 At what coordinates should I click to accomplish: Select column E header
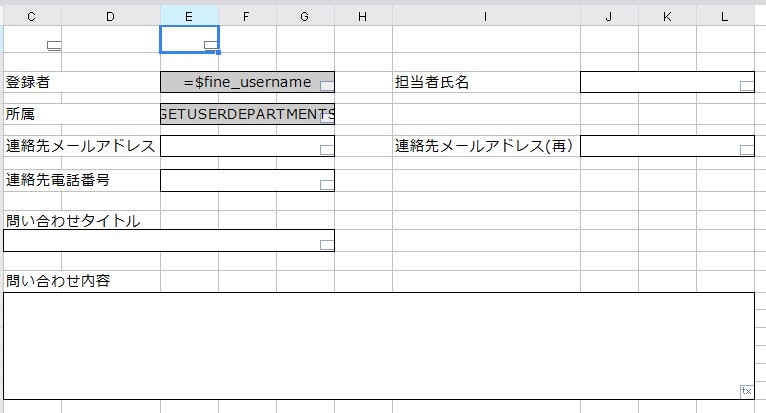point(189,17)
